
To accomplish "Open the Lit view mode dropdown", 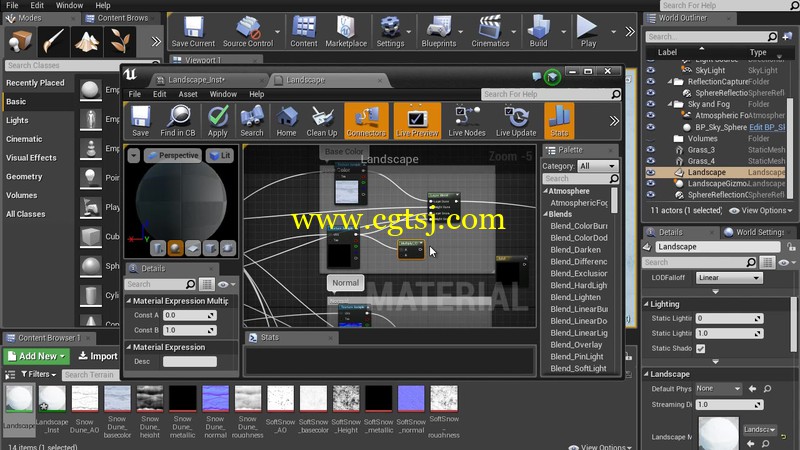I will (220, 156).
